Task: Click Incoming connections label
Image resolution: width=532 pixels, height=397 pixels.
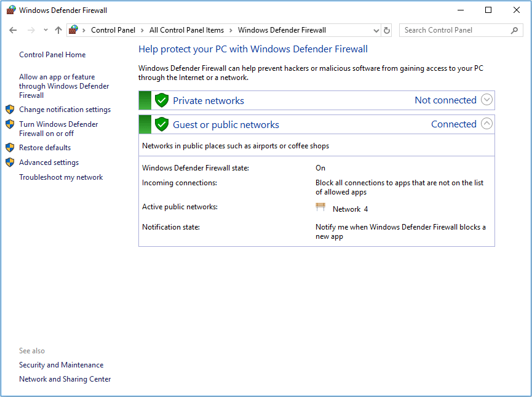Action: click(x=180, y=183)
